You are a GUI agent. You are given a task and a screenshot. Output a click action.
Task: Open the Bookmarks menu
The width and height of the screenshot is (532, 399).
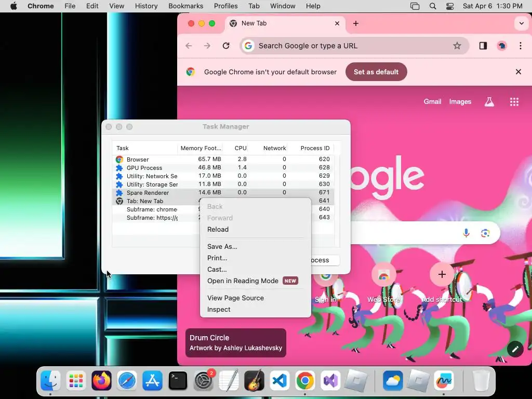[185, 6]
